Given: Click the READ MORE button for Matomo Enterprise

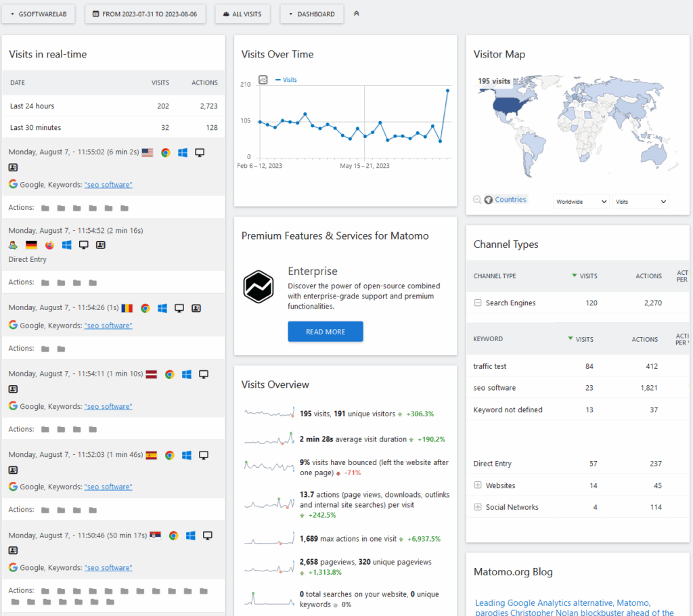Looking at the screenshot, I should (325, 332).
